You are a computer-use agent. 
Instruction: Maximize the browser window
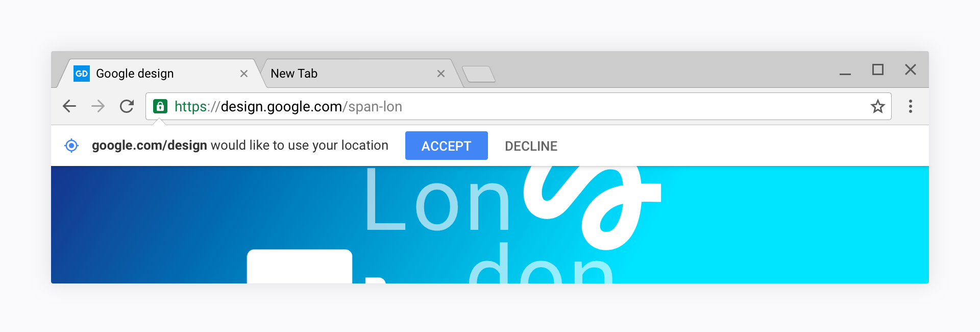pos(878,69)
